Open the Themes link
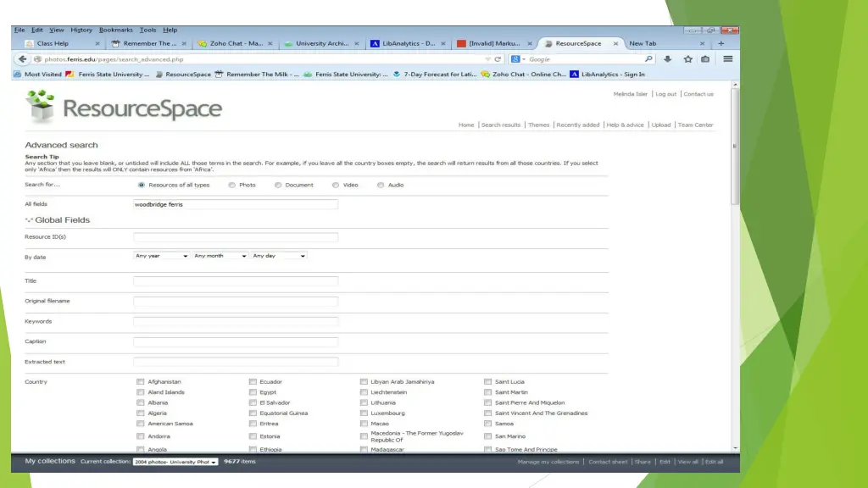Image resolution: width=868 pixels, height=488 pixels. tap(538, 125)
